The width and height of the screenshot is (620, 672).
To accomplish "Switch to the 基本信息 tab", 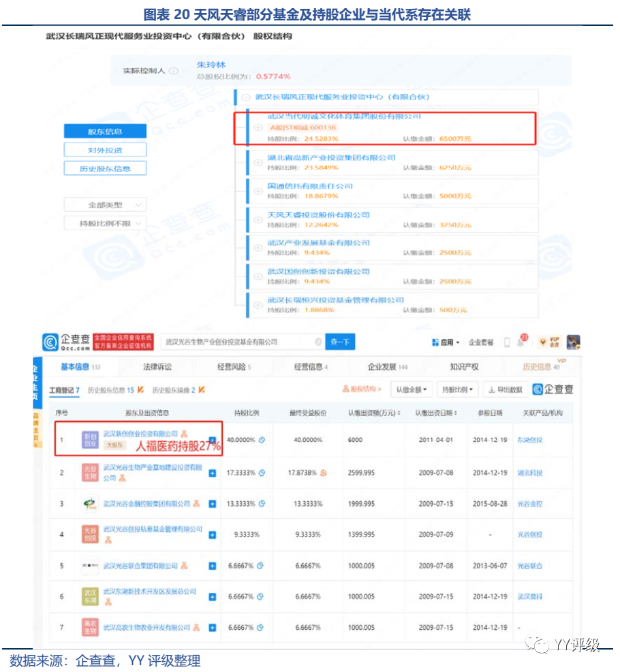I will [80, 367].
